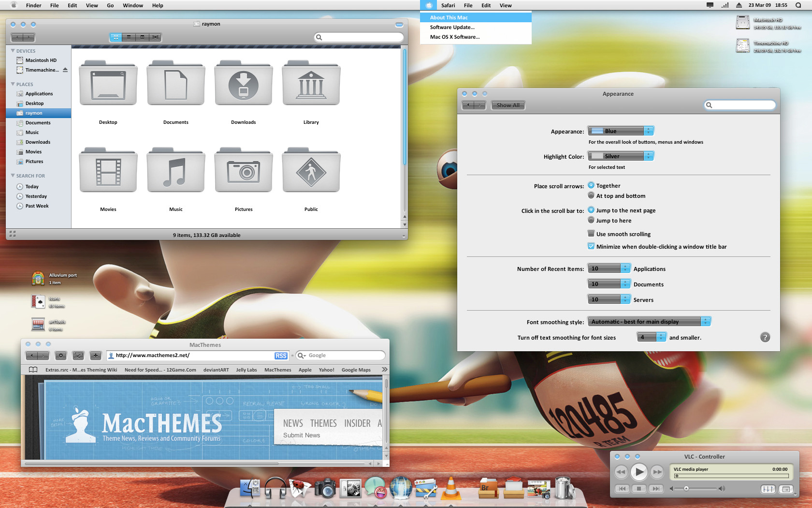Switch Finder to list view
812x508 pixels.
[129, 37]
